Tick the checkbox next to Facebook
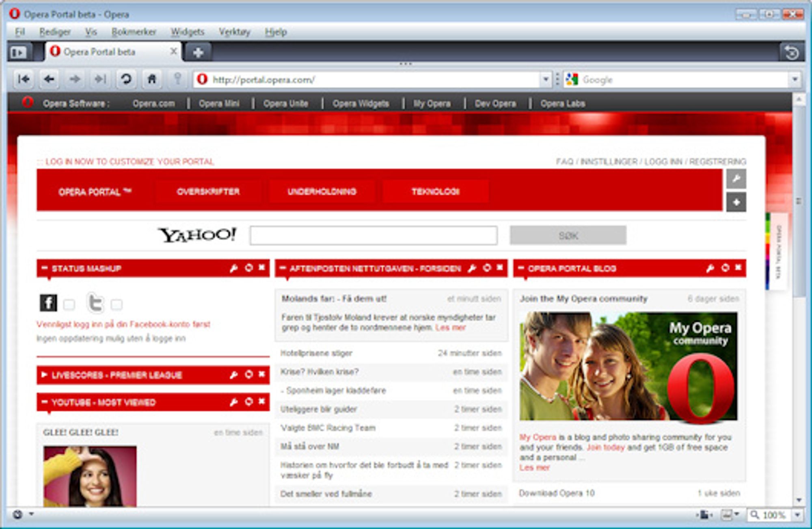Screen dimensions: 812x529 69,305
